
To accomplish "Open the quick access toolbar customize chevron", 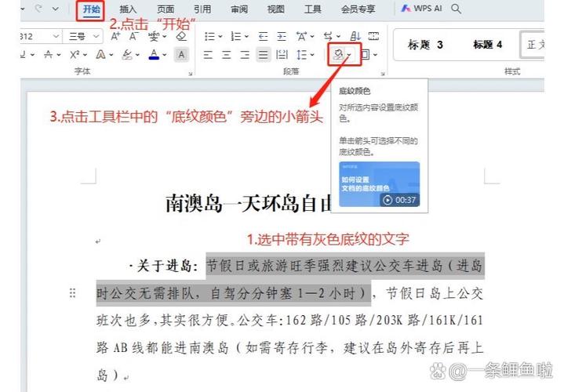I will point(55,9).
